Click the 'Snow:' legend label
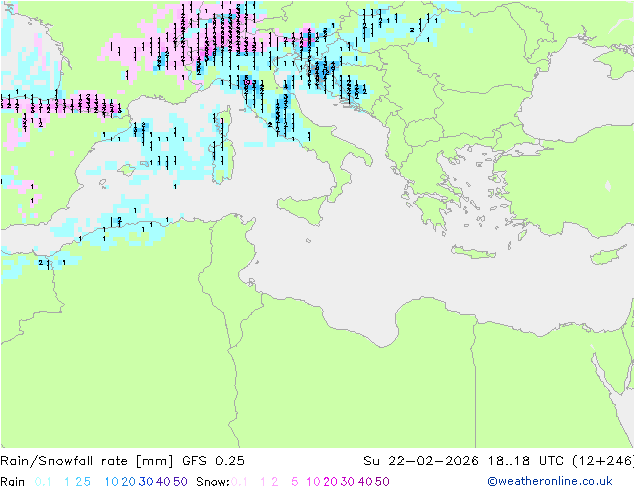Viewport: 634px width, 490px height. 213,482
